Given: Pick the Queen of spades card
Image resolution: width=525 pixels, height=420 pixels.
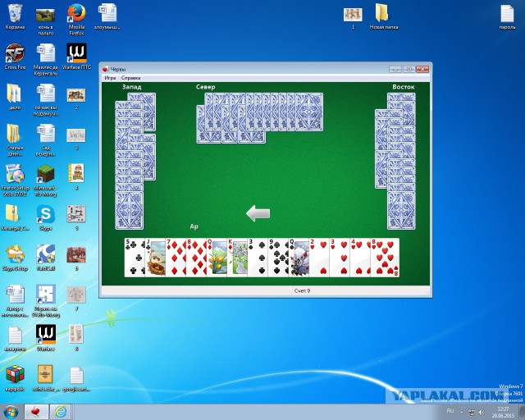Looking at the screenshot, I should pyautogui.click(x=299, y=258).
